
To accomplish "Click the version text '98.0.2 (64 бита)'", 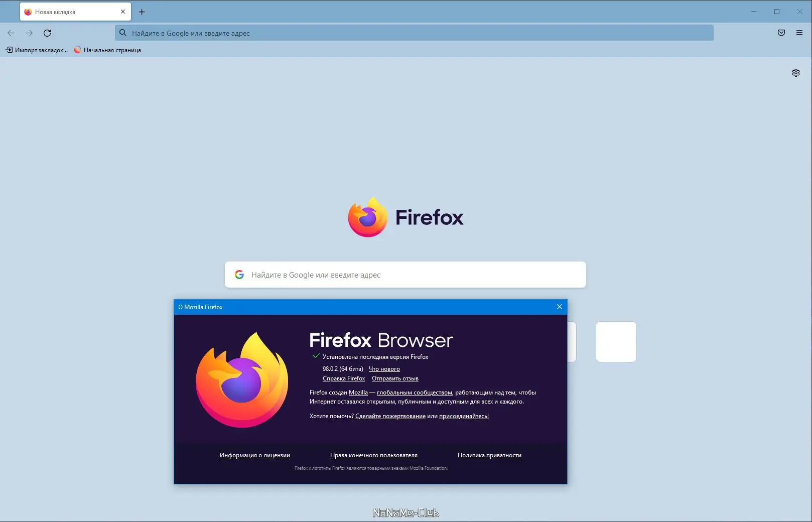I will tap(343, 369).
